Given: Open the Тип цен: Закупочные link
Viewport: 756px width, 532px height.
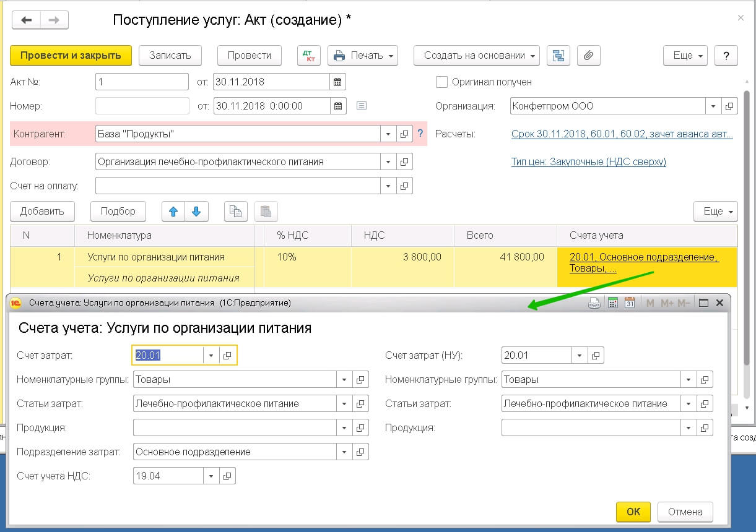Looking at the screenshot, I should click(588, 162).
